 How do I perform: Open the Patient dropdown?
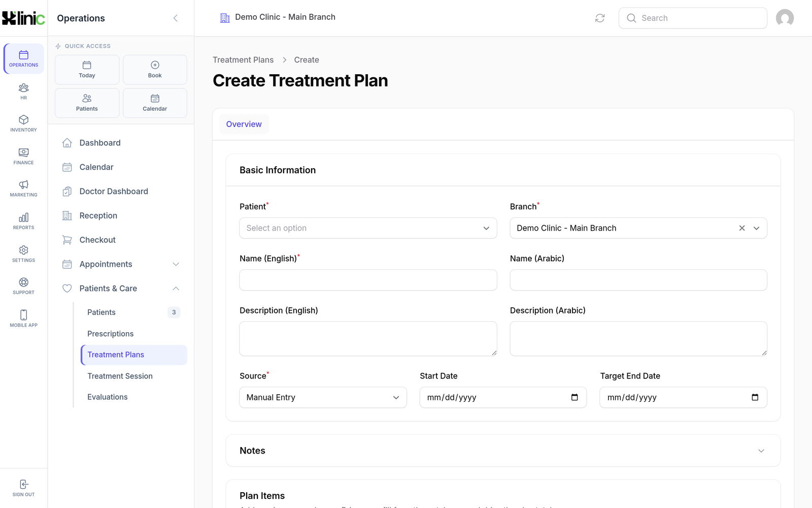point(368,228)
